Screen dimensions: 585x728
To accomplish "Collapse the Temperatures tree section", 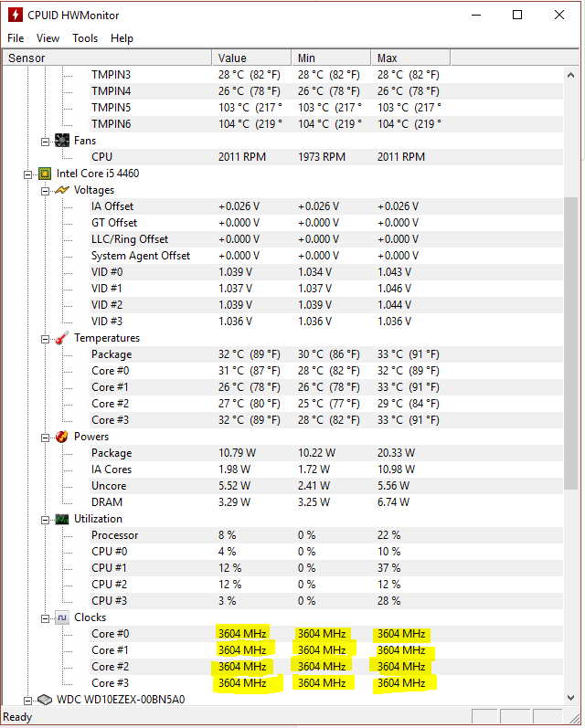I will [45, 340].
